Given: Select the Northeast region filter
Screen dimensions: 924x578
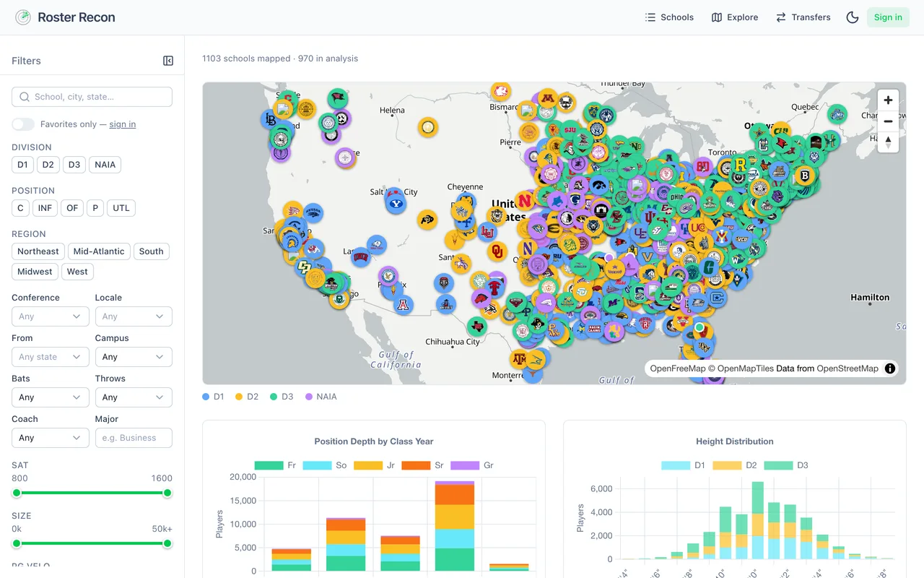Looking at the screenshot, I should tap(38, 251).
